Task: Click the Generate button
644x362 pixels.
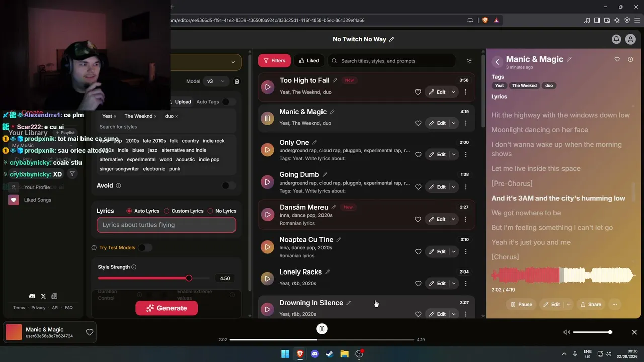Action: point(167,308)
